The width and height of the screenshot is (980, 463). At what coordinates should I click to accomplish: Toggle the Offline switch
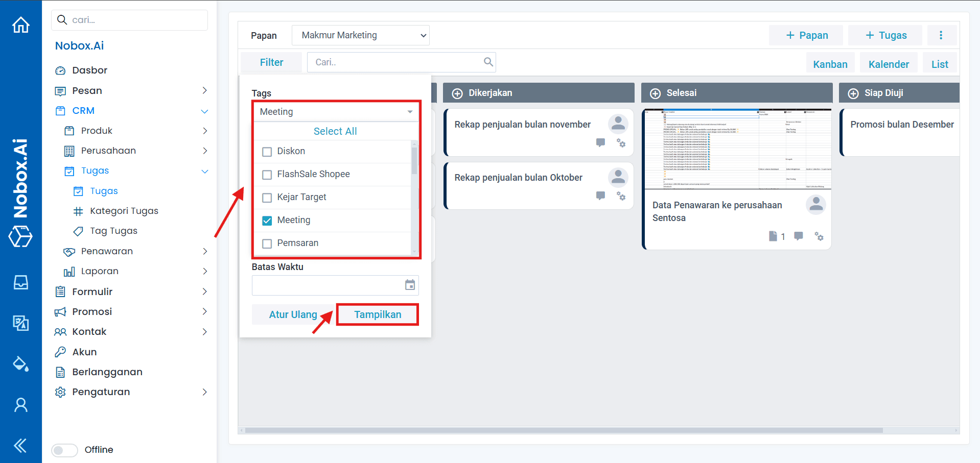(64, 450)
